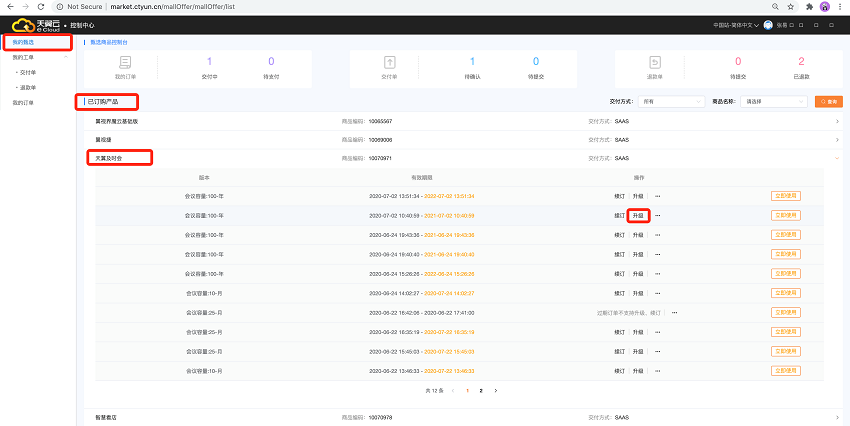This screenshot has width=850, height=426.
Task: Open the browser extensions puzzle icon
Action: (x=810, y=6)
